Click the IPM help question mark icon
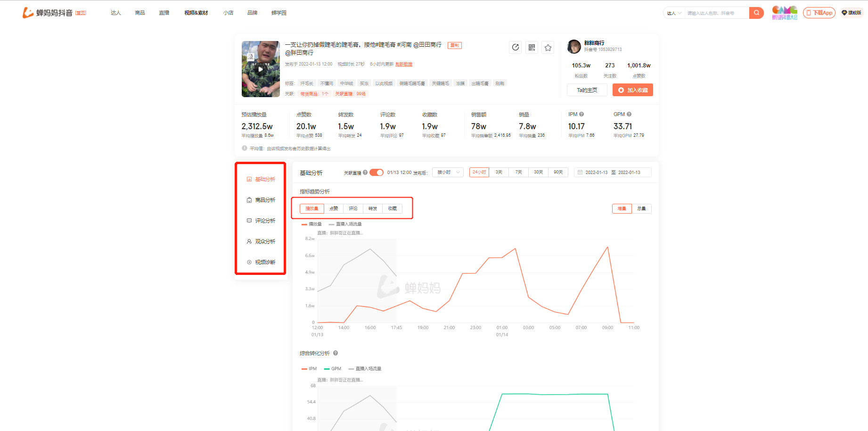 tap(581, 114)
